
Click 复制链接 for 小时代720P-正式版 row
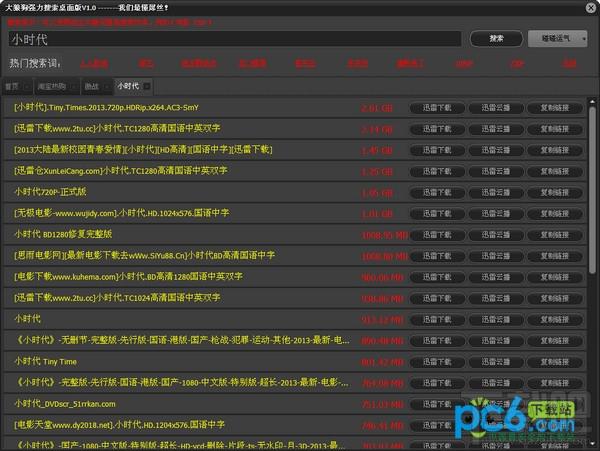[x=555, y=193]
